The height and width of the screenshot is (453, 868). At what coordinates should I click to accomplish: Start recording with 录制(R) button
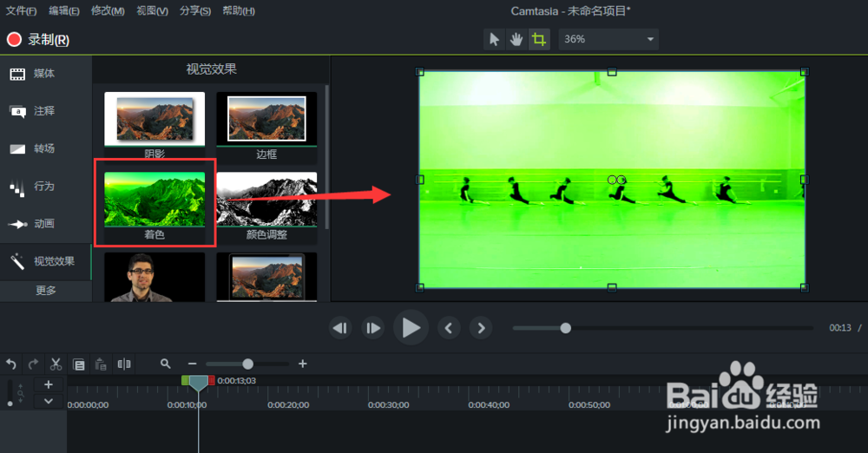click(38, 39)
